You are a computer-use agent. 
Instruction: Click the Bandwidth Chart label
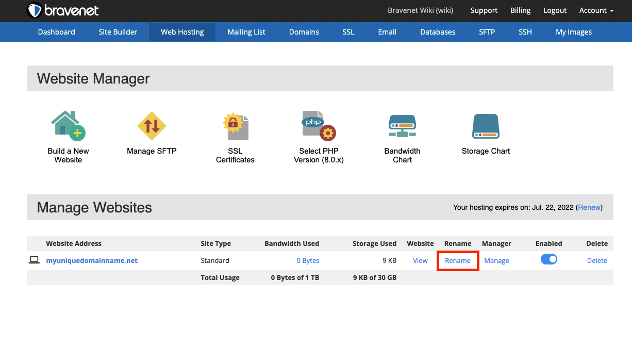tap(402, 155)
